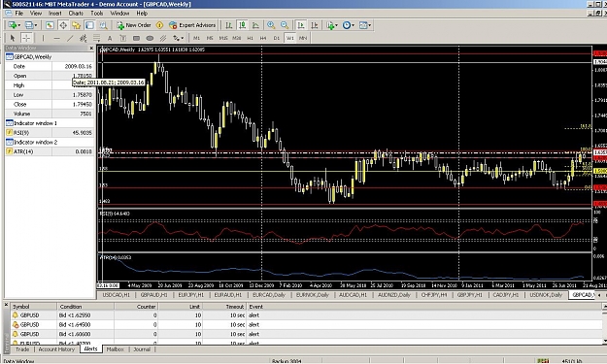Screen dimensions: 607x364
Task: Open the Help menu
Action: [142, 14]
